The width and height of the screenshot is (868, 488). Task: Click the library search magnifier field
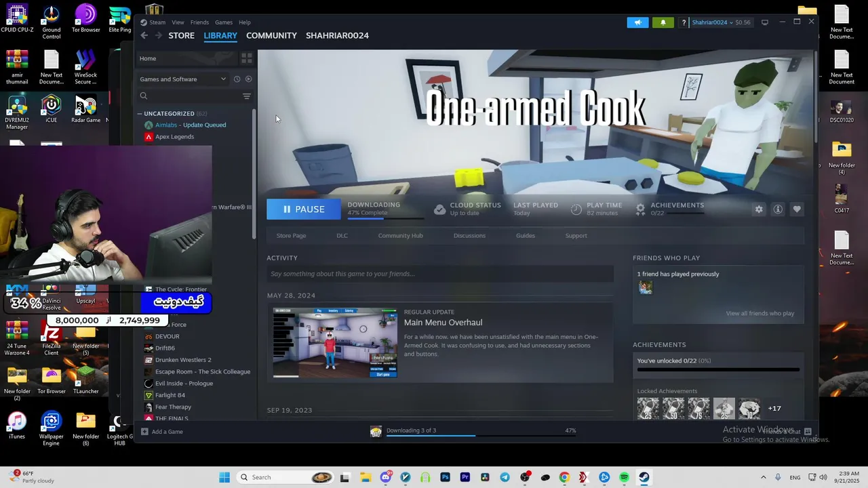pyautogui.click(x=189, y=96)
